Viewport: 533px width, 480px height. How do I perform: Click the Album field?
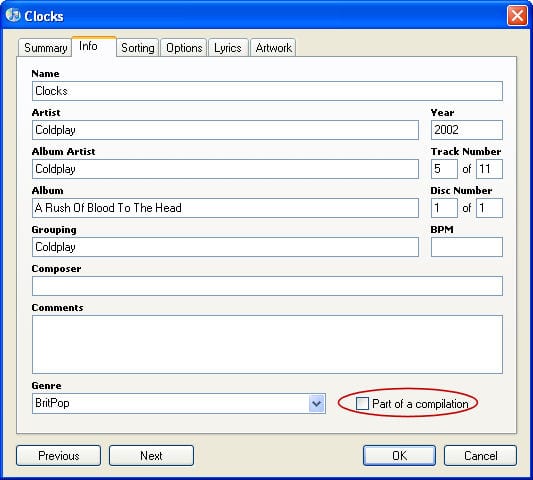(x=225, y=208)
